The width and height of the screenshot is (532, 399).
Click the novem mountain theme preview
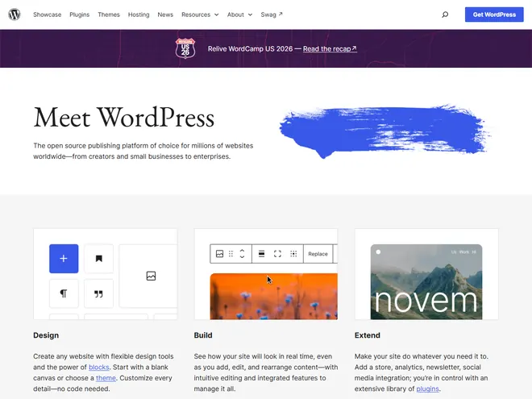(426, 281)
